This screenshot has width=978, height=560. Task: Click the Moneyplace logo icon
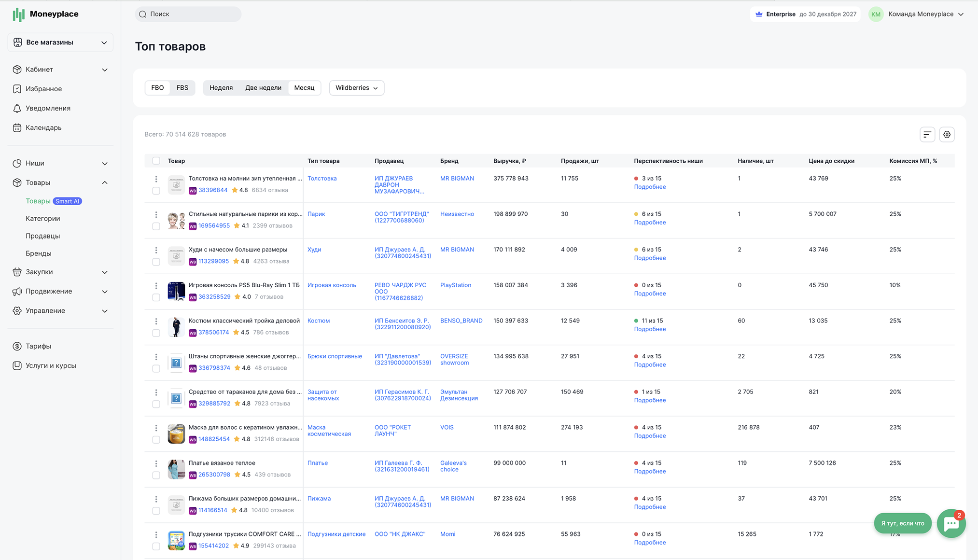18,14
